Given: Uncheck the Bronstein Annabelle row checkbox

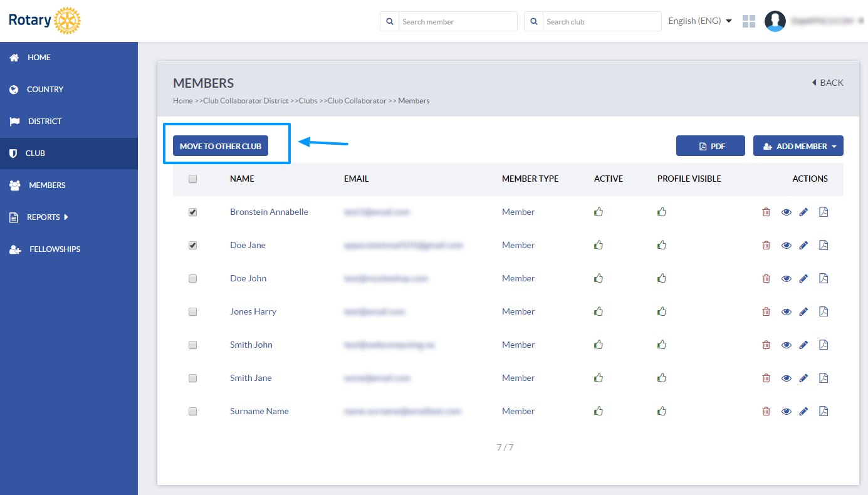Looking at the screenshot, I should pyautogui.click(x=192, y=212).
